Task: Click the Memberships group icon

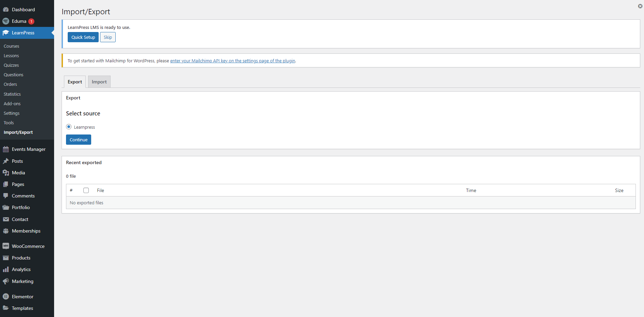Action: pyautogui.click(x=6, y=231)
